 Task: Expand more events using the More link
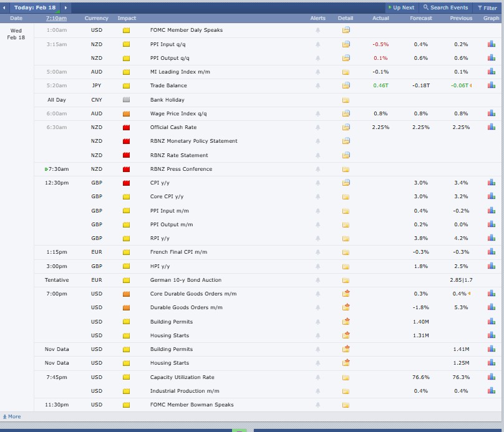pos(11,416)
